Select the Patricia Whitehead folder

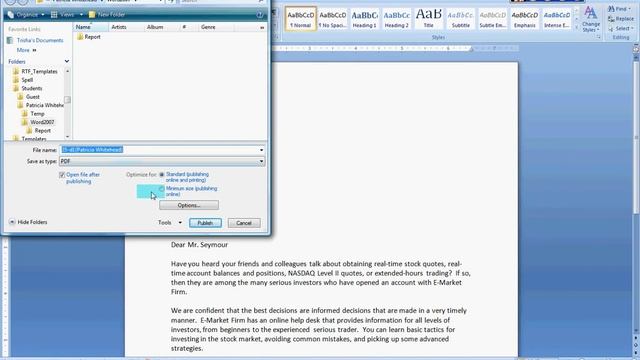tap(41, 105)
